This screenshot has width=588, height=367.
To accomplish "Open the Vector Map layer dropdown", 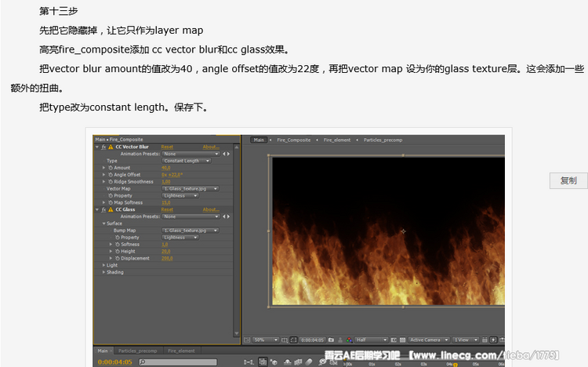I will 191,189.
